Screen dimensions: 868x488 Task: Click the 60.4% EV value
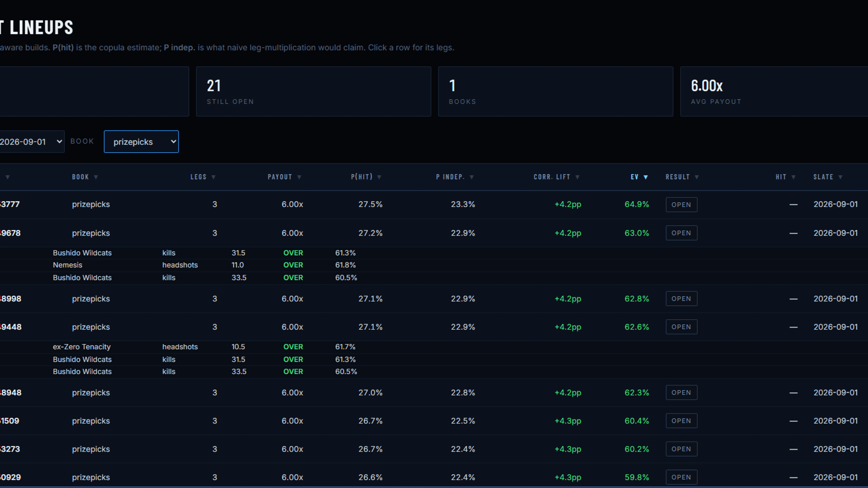637,421
